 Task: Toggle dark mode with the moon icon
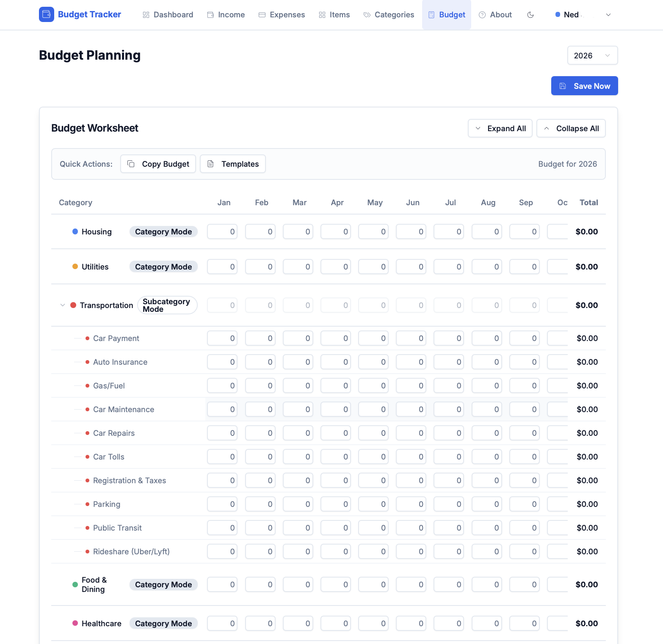pos(530,15)
